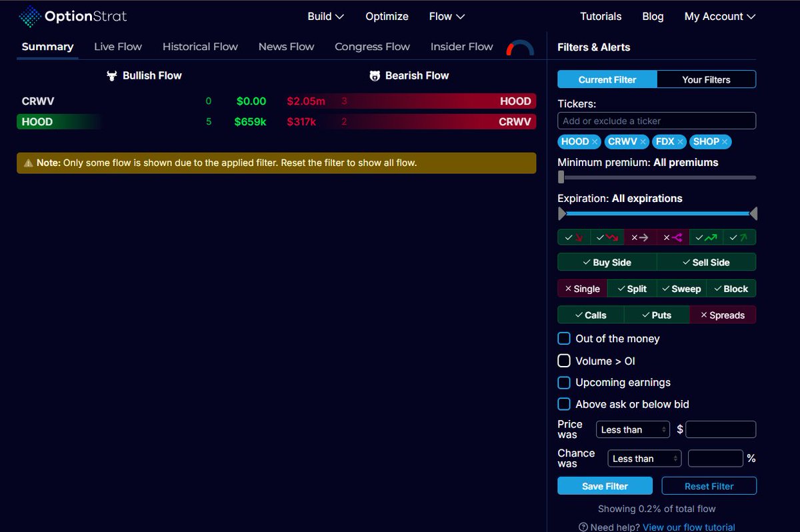Remove the HOOD ticker chip

click(x=595, y=142)
